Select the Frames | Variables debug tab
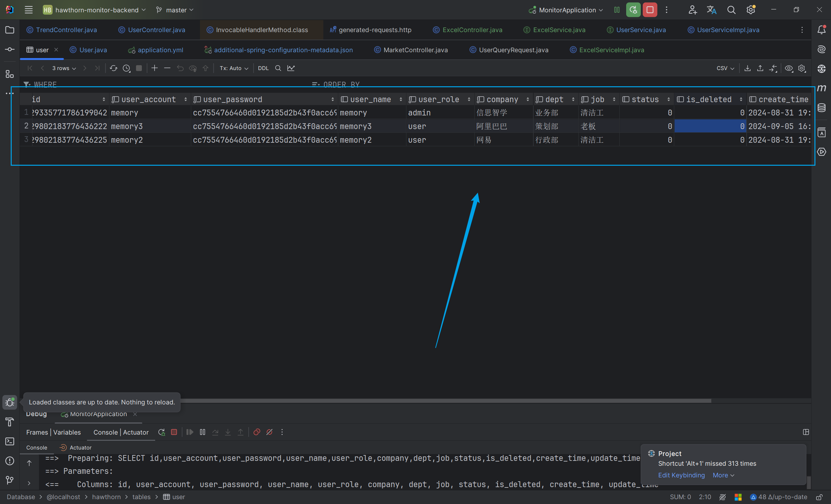This screenshot has height=504, width=831. point(54,432)
